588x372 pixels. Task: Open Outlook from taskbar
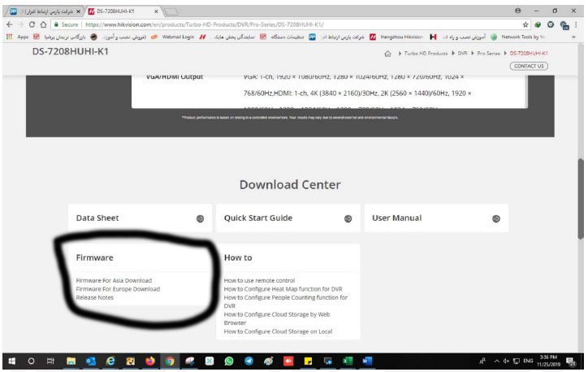pos(90,361)
